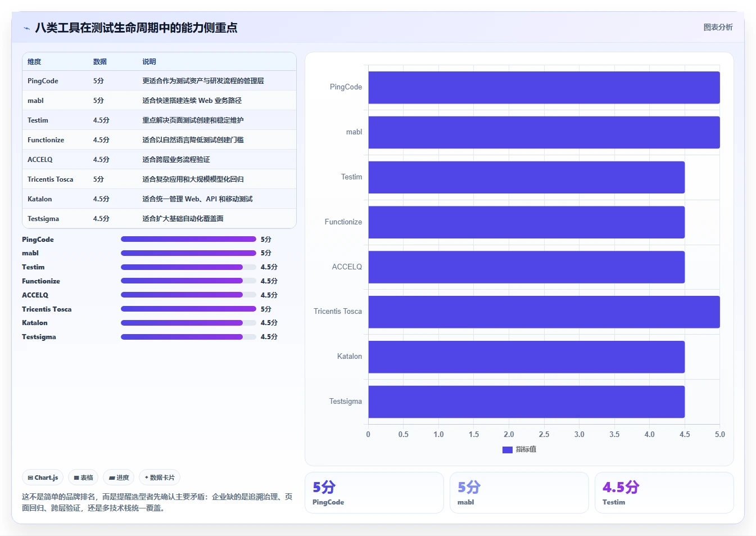756x536 pixels.
Task: Click the ACCELQ progress bar
Action: pos(188,295)
